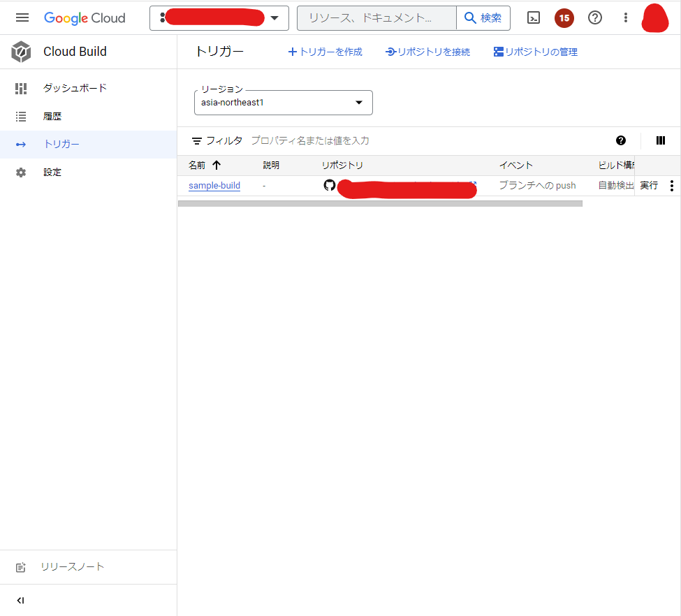Open the help icon in the top bar
This screenshot has height=616, width=681.
pos(594,17)
